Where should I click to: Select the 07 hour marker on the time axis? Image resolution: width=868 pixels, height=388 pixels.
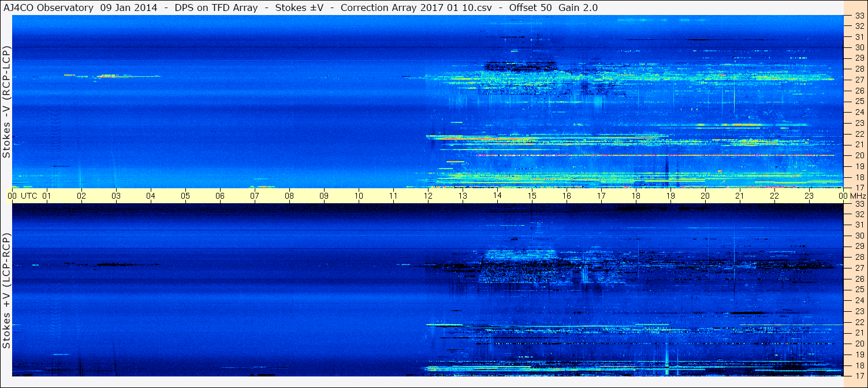255,196
